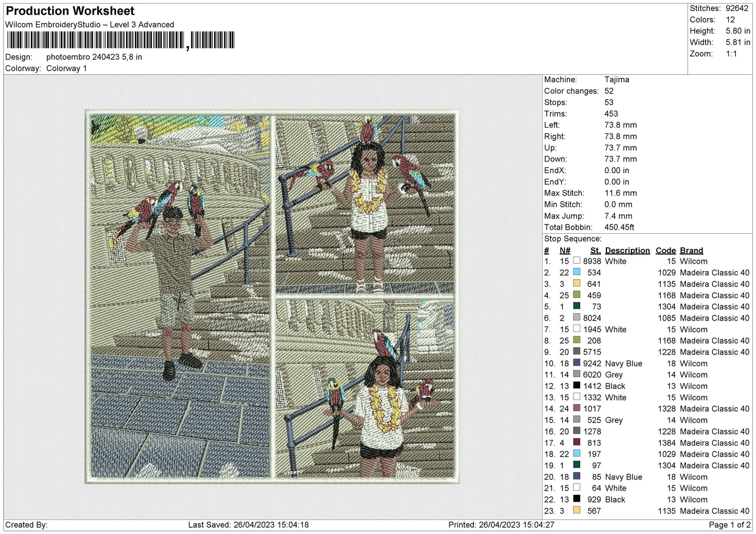The width and height of the screenshot is (756, 534).
Task: Select the Max Jump value 7.4 mm
Action: pyautogui.click(x=618, y=216)
